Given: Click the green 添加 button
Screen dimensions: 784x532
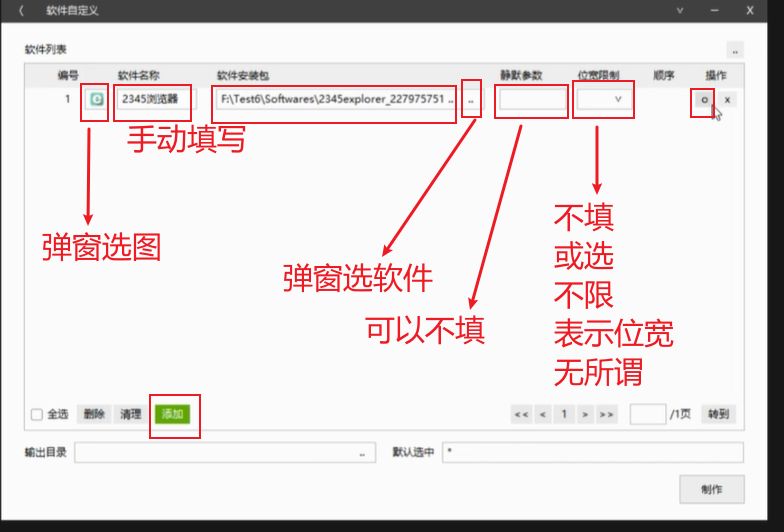Looking at the screenshot, I should pyautogui.click(x=174, y=414).
